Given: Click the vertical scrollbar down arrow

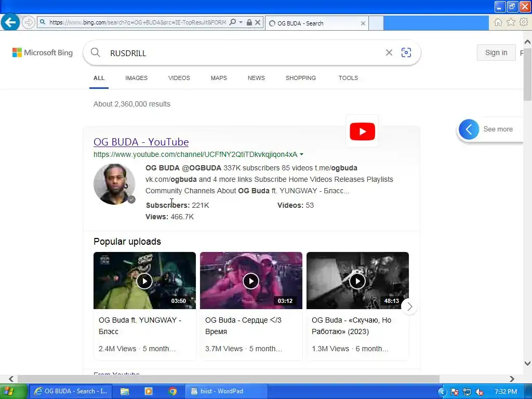Looking at the screenshot, I should coord(528,363).
